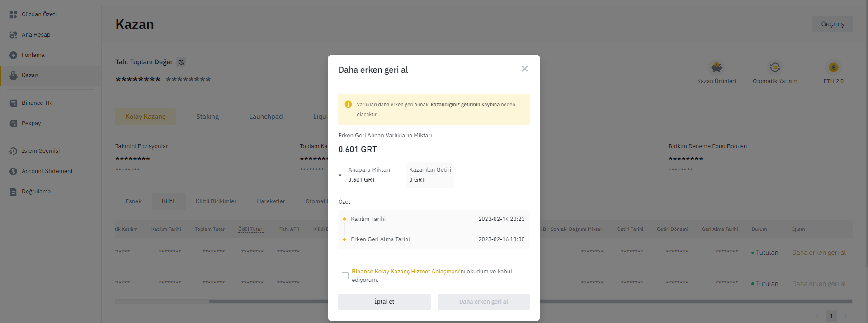Click the Launchpad tab
868x323 pixels.
266,117
